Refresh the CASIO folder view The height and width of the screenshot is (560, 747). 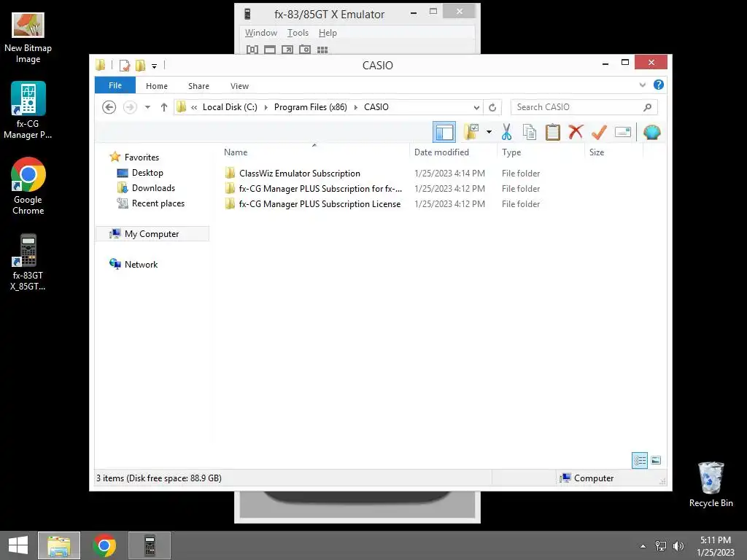[x=492, y=107]
